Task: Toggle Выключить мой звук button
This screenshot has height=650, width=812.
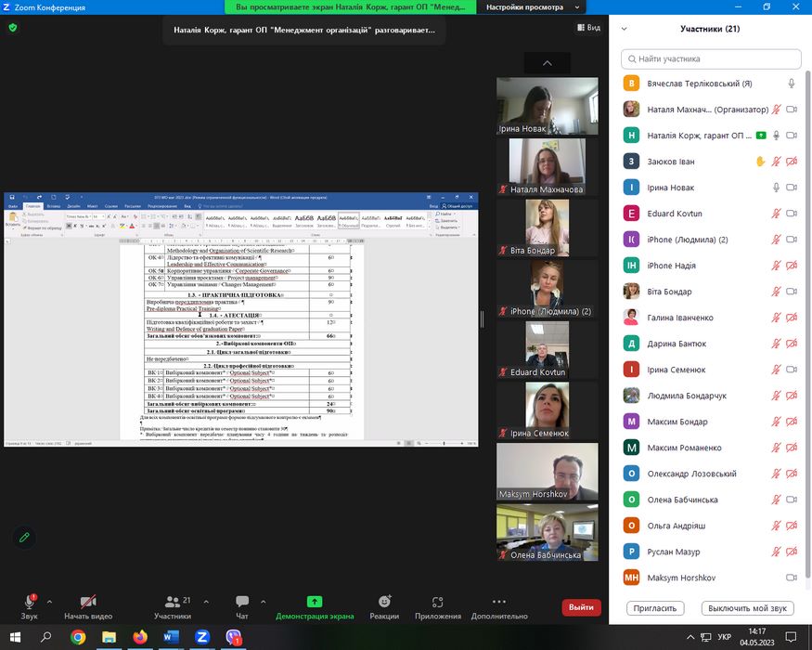Action: [x=746, y=608]
